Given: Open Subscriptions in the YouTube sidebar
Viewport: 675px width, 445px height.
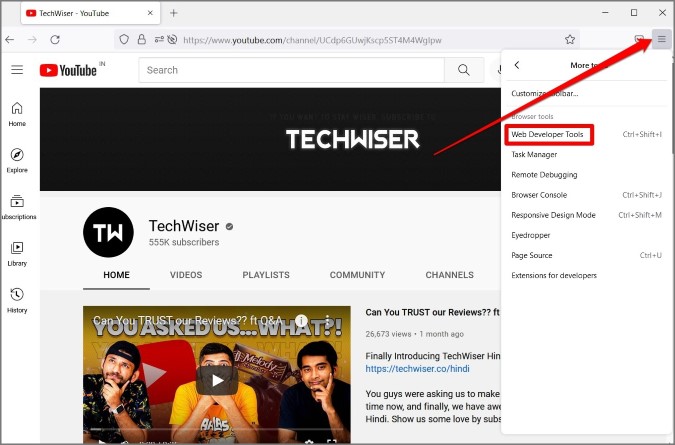Looking at the screenshot, I should click(18, 207).
